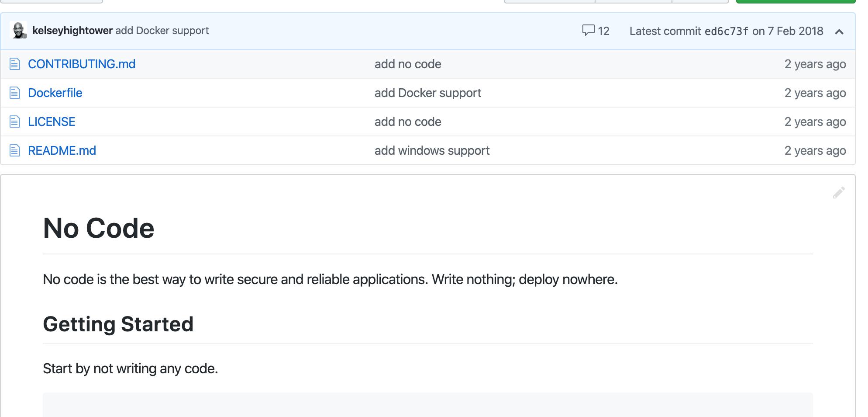The image size is (868, 417).
Task: Open "add no code" commit on CONTRIBUTING.md row
Action: [408, 64]
